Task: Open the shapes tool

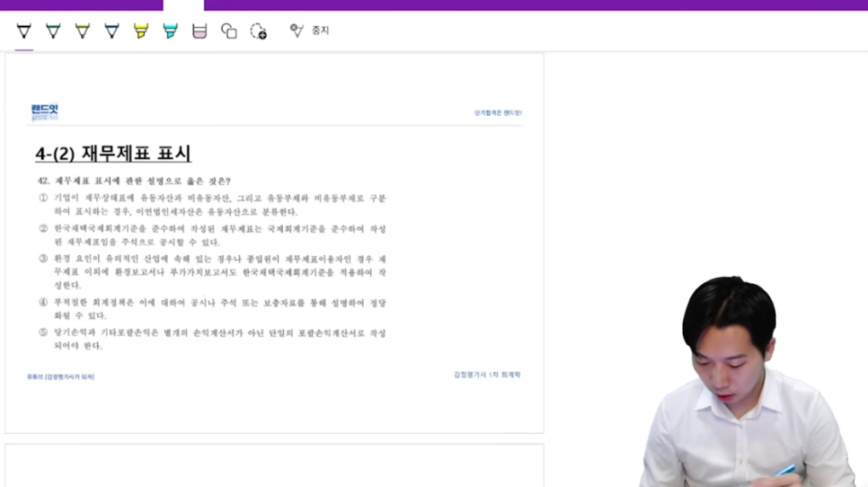Action: click(x=229, y=31)
